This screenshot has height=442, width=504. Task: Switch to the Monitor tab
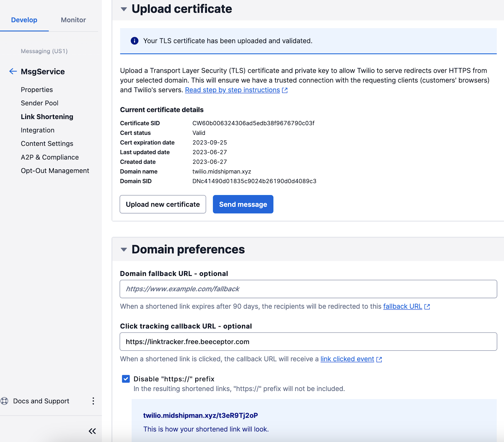[73, 20]
